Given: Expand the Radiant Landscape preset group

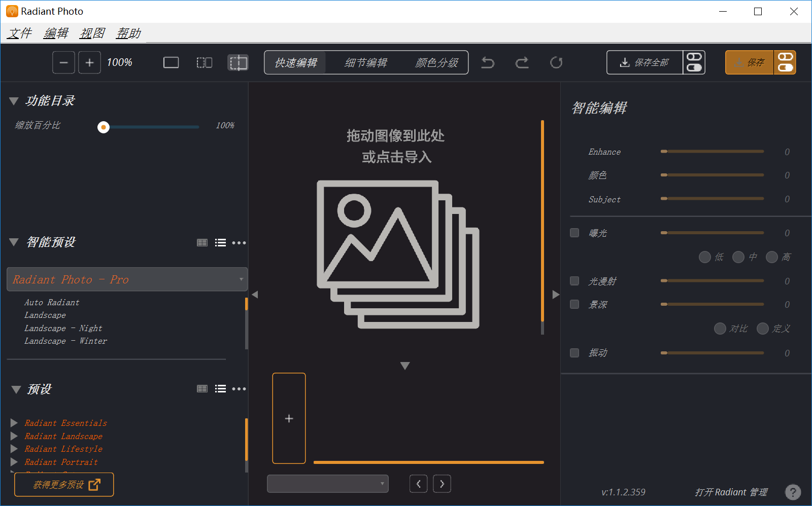Looking at the screenshot, I should point(14,436).
